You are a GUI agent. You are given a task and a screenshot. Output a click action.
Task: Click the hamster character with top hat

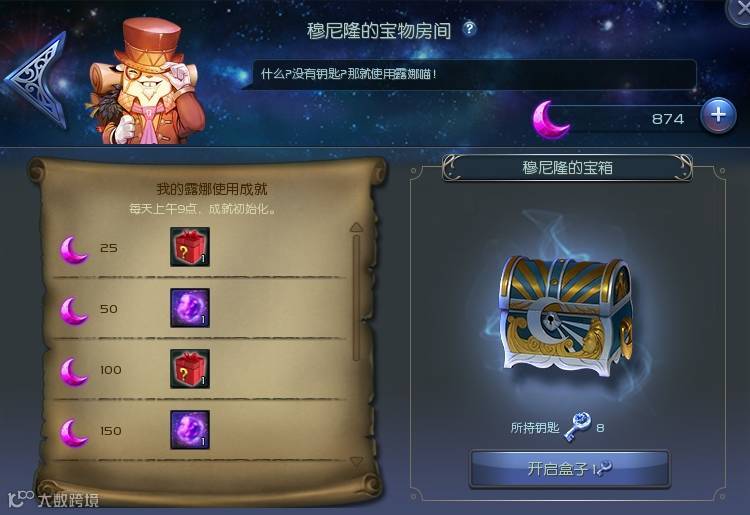click(147, 81)
